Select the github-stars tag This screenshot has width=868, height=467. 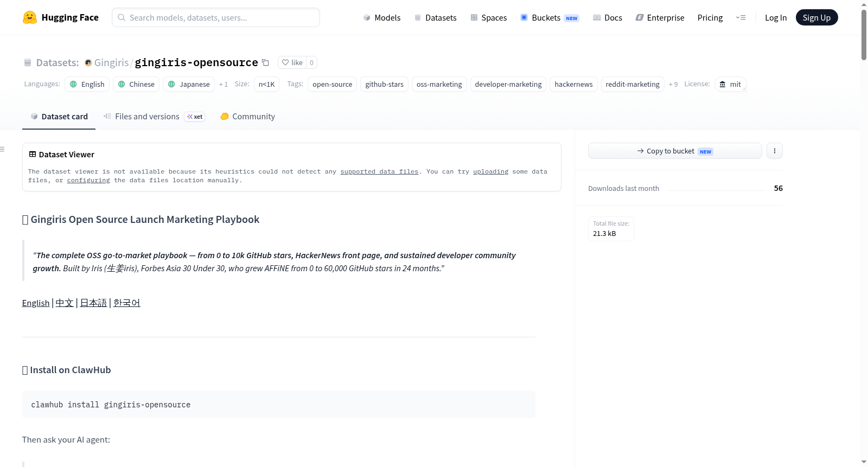[x=384, y=84]
